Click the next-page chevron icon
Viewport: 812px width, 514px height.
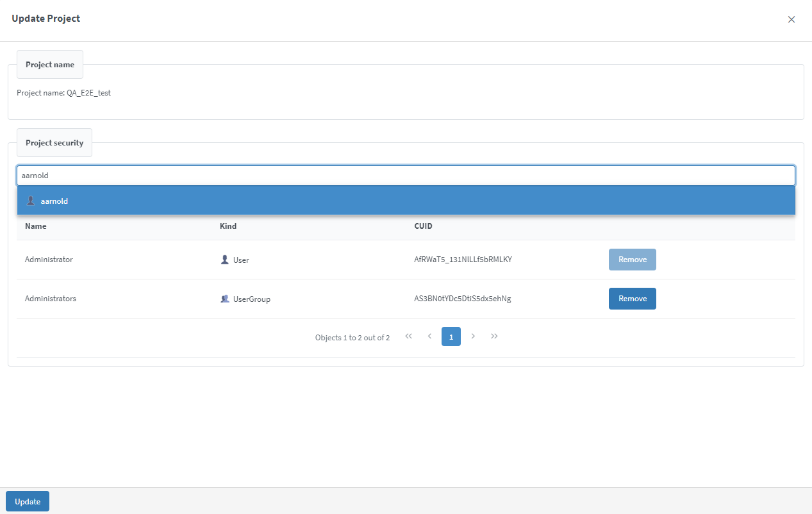point(473,336)
